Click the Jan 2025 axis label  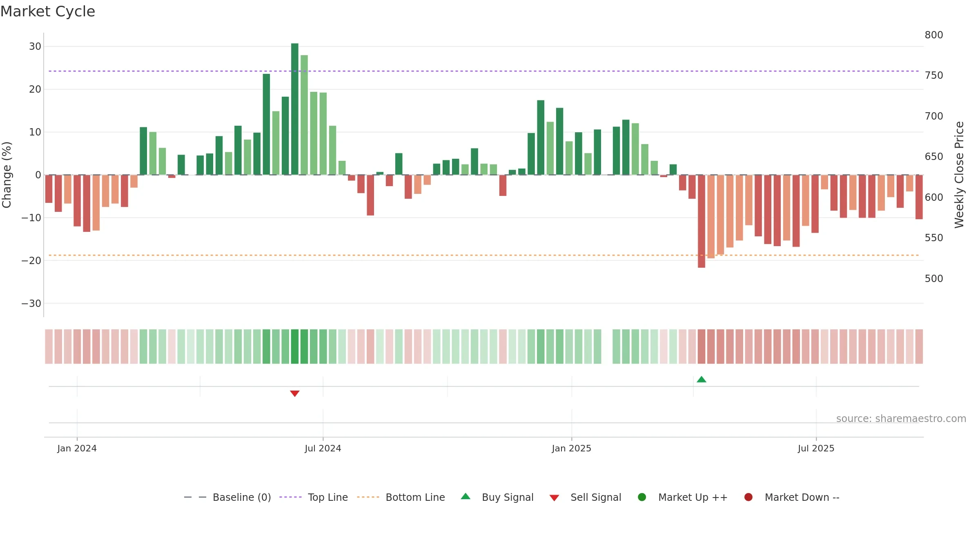572,448
